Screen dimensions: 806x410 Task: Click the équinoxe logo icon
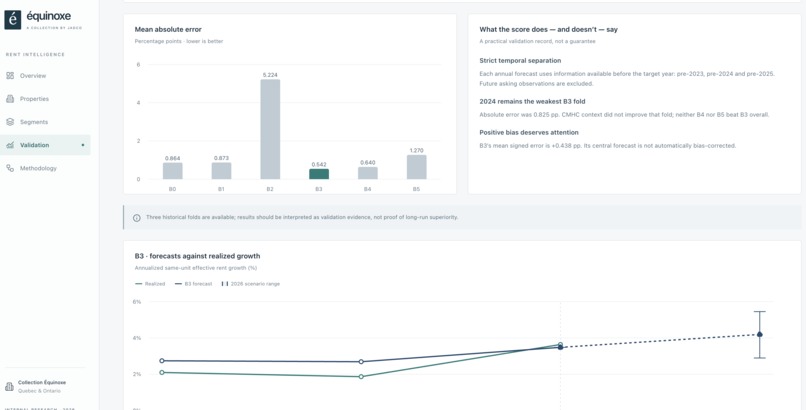click(13, 20)
